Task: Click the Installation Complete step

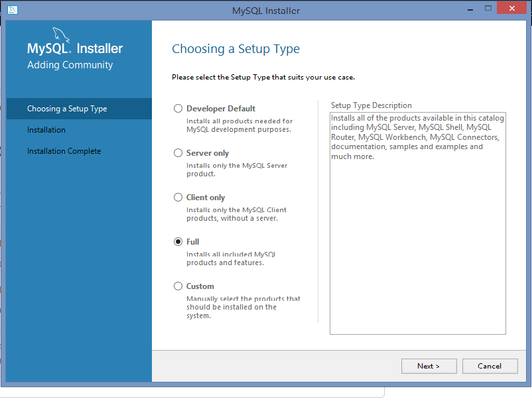Action: click(x=64, y=150)
